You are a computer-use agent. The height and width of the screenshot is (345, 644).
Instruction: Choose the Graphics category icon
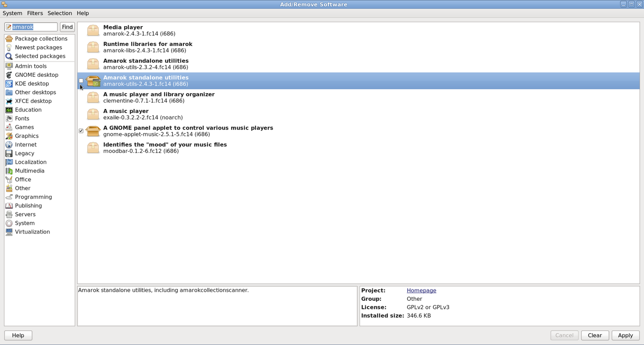click(x=9, y=136)
